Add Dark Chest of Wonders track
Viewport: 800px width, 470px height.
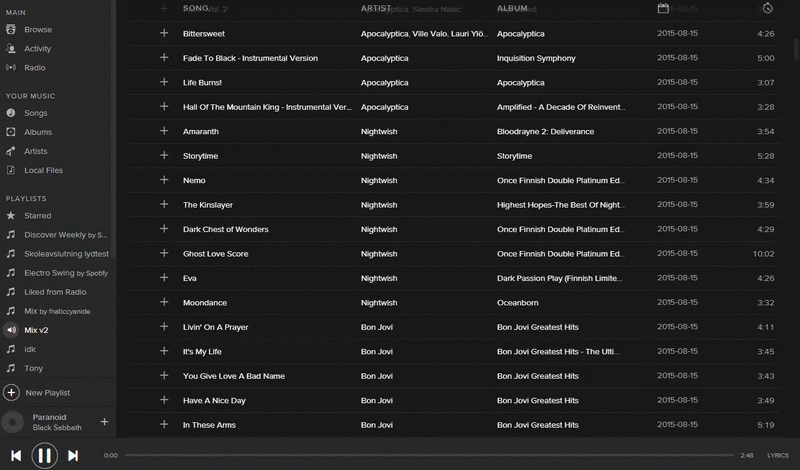tap(164, 229)
